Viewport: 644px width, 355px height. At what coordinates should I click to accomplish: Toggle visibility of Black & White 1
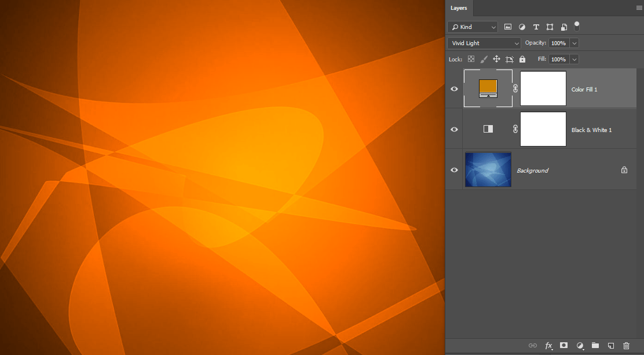click(454, 129)
